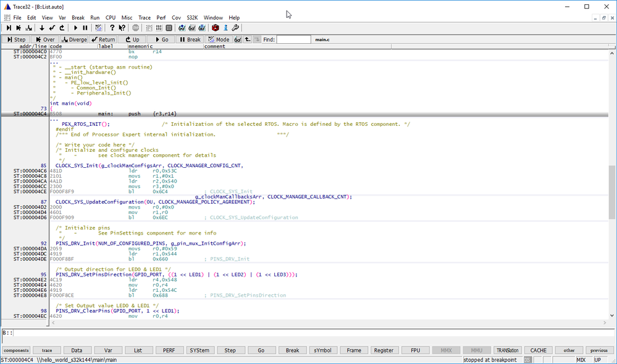Click the question mark help icon

[x=112, y=28]
